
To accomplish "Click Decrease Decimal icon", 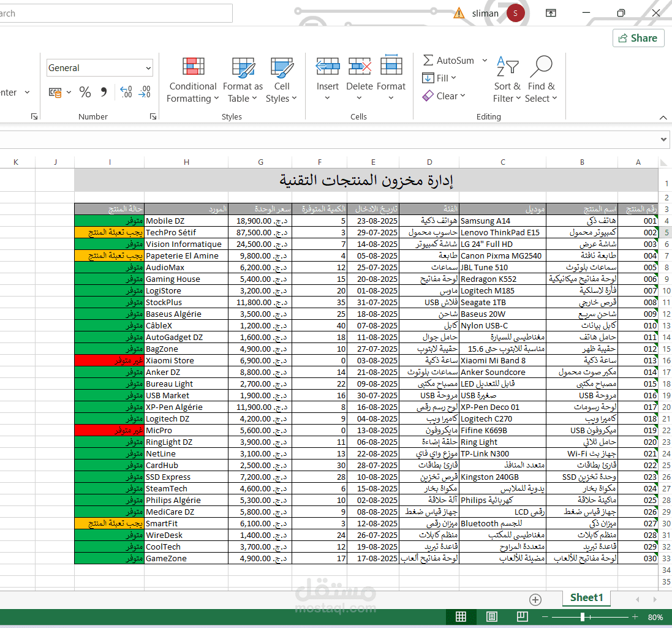I will [x=145, y=92].
